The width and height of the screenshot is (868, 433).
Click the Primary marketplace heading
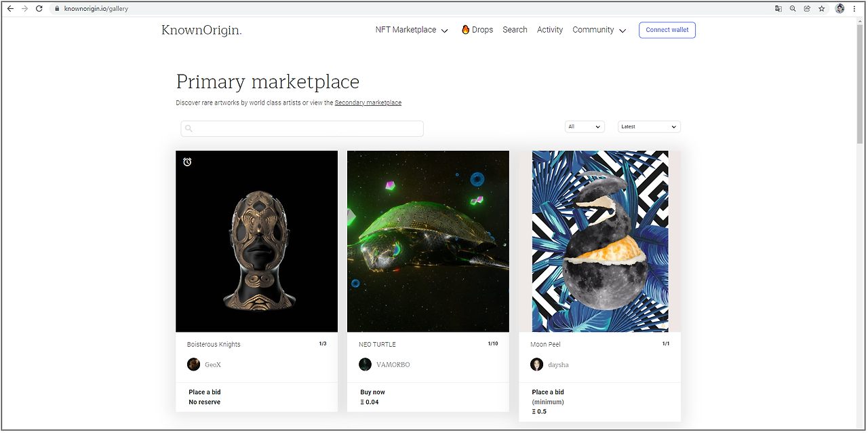pyautogui.click(x=268, y=82)
